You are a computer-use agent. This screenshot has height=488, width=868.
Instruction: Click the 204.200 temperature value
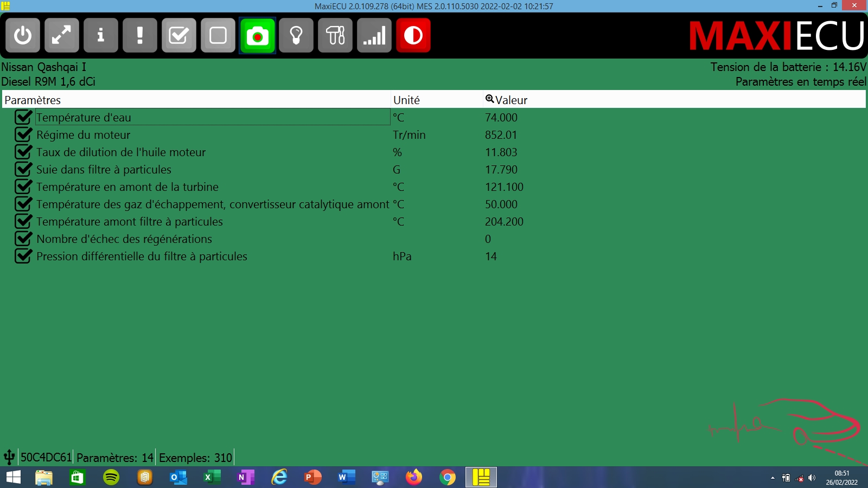click(504, 222)
